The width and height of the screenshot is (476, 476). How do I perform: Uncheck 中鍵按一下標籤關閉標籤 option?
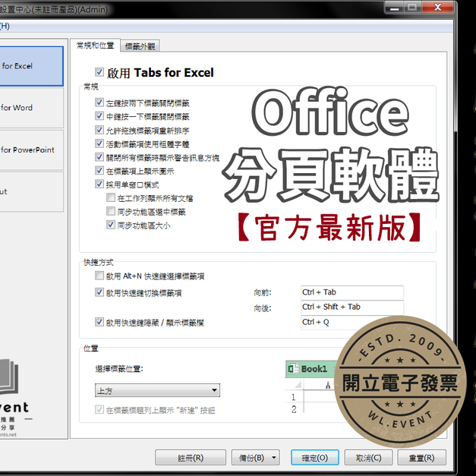tap(99, 116)
